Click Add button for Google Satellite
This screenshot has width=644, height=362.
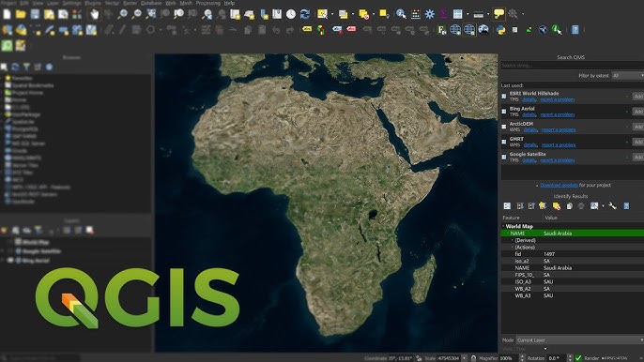click(637, 157)
